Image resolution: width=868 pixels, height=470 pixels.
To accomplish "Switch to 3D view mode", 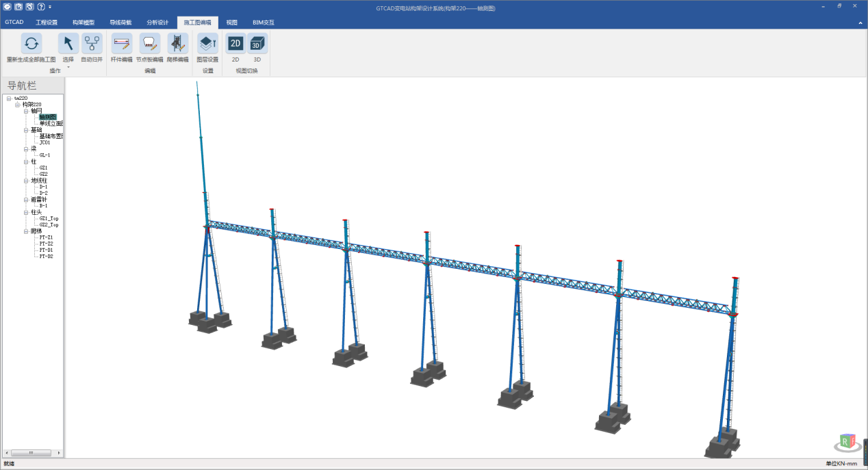I will [257, 44].
